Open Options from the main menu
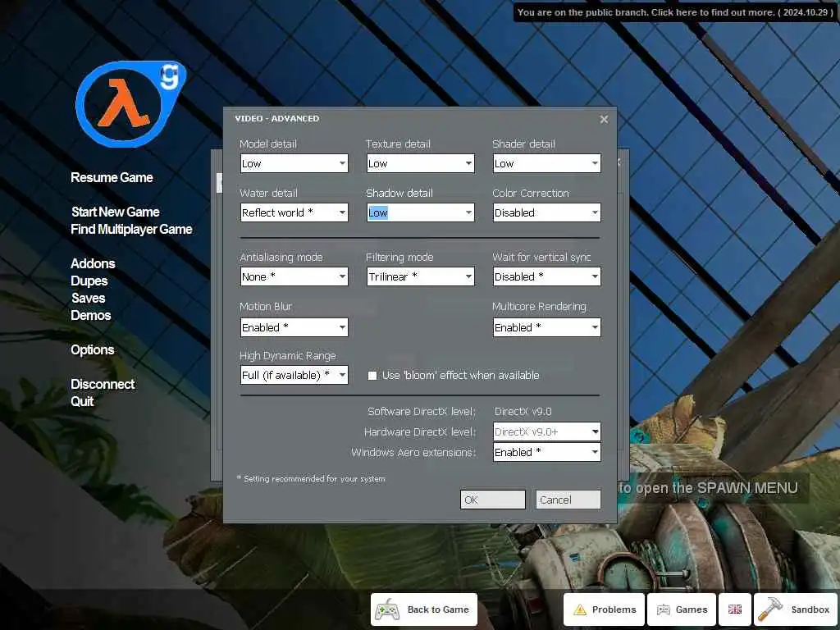This screenshot has height=630, width=840. coord(93,349)
